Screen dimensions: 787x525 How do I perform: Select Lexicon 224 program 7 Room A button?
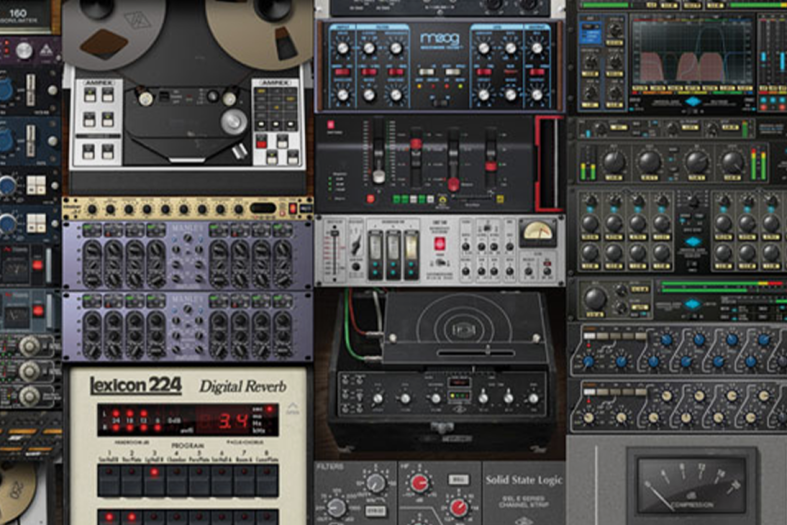tap(244, 481)
